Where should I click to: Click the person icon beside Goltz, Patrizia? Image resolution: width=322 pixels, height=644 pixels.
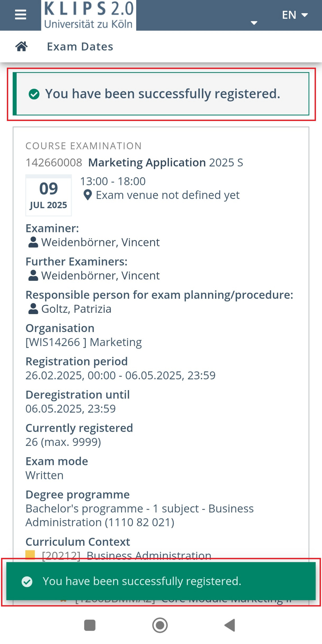coord(33,309)
